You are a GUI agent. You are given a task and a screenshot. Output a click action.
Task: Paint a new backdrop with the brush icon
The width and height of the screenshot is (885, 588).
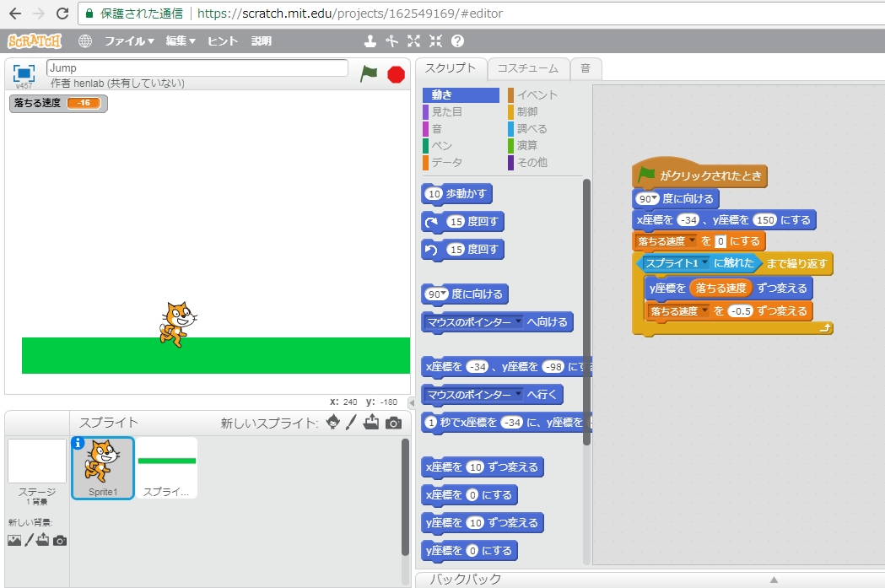(30, 540)
